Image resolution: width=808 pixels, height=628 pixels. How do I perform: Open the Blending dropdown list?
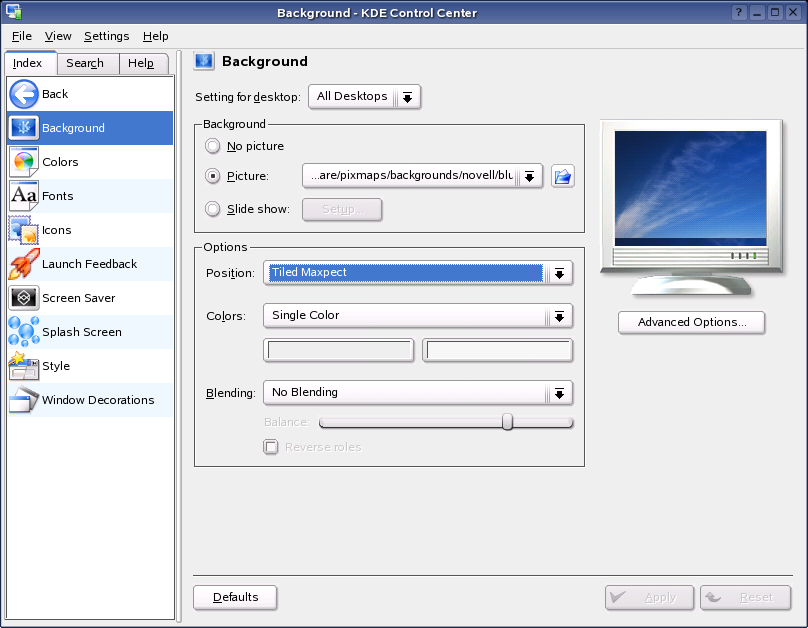point(417,393)
